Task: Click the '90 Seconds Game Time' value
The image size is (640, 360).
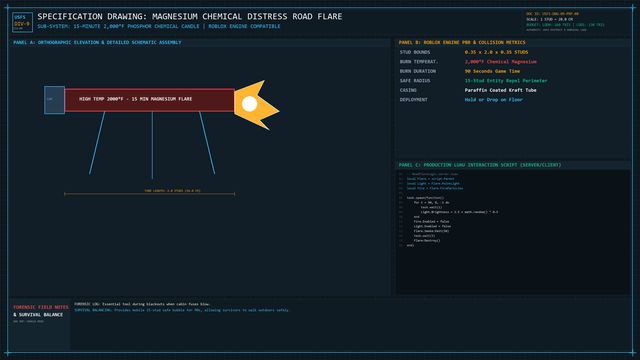Action: 492,71
